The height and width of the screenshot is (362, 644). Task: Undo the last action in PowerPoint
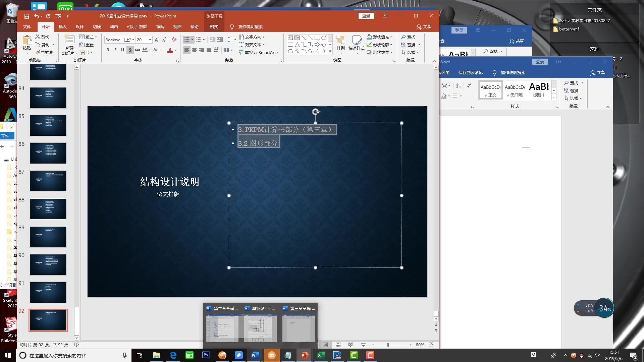point(36,16)
